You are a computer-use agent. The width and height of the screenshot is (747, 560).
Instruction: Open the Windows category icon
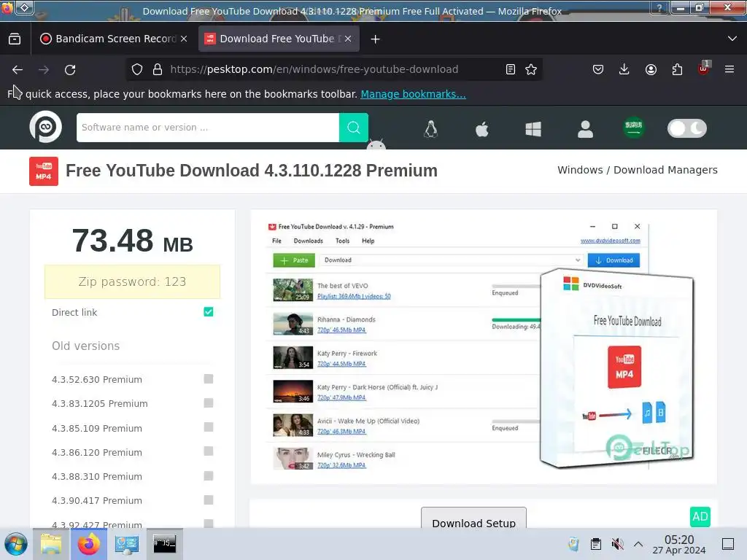pos(533,128)
